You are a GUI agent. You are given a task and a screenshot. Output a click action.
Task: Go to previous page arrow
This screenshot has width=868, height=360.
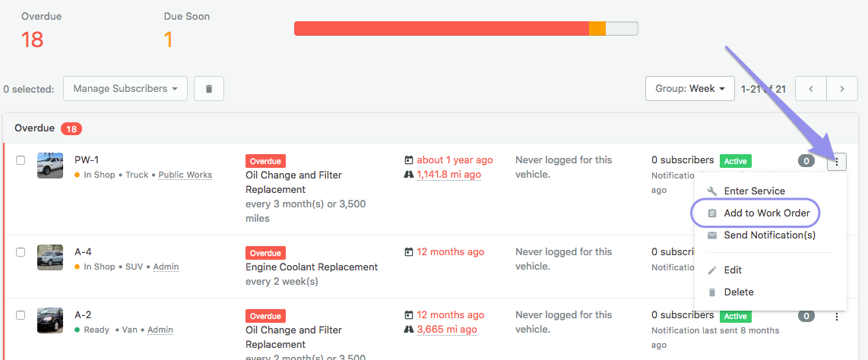click(x=811, y=89)
